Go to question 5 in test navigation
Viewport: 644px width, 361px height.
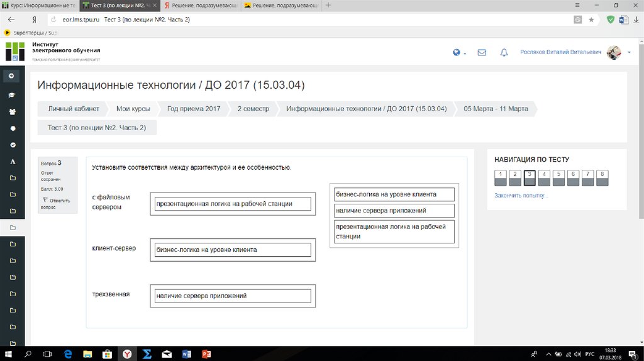click(558, 178)
